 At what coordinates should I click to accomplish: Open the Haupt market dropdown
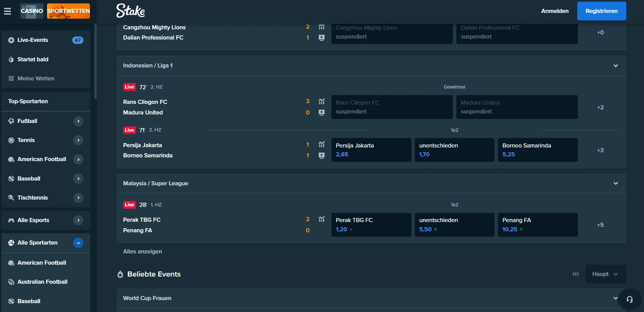[x=606, y=274]
